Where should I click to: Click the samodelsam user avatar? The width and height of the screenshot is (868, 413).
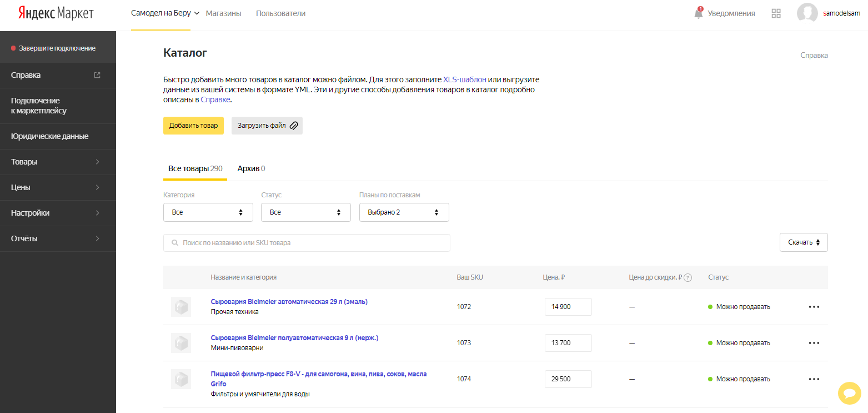tap(807, 13)
